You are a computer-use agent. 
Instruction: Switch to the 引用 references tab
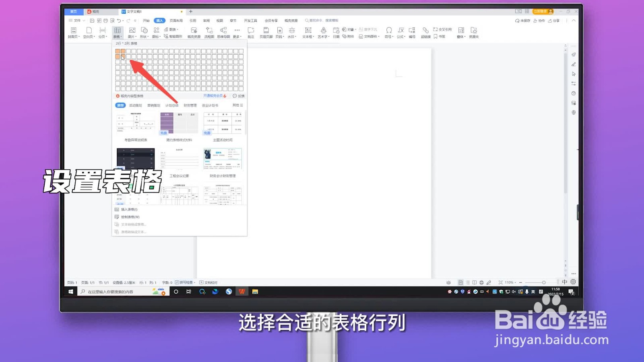pos(193,21)
